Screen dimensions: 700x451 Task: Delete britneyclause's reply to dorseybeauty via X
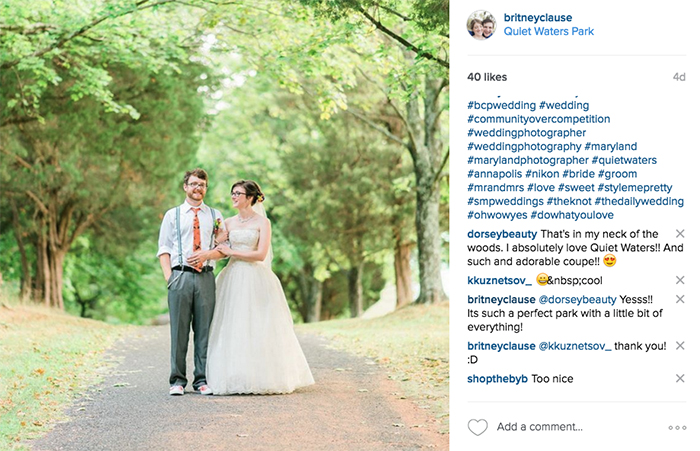tap(680, 299)
